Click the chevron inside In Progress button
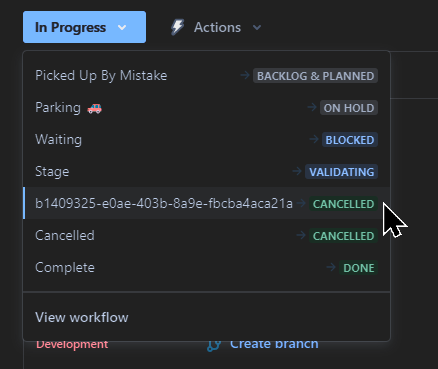This screenshot has width=438, height=369. coord(122,28)
